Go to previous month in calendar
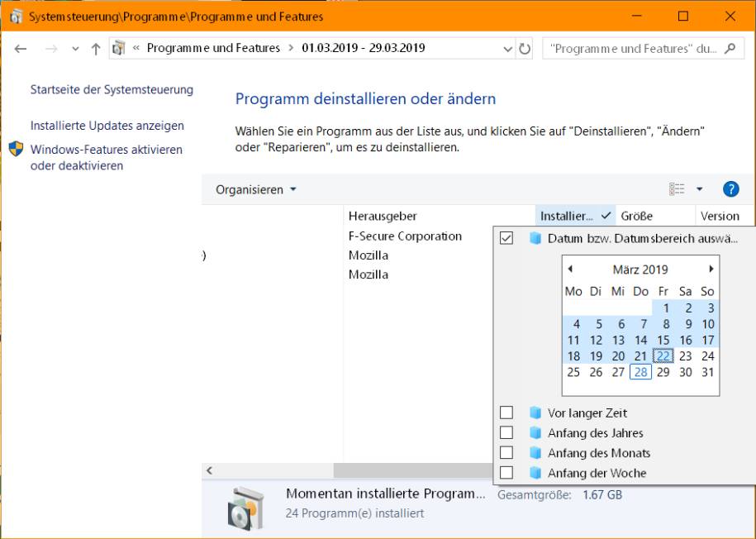The image size is (756, 539). 570,269
